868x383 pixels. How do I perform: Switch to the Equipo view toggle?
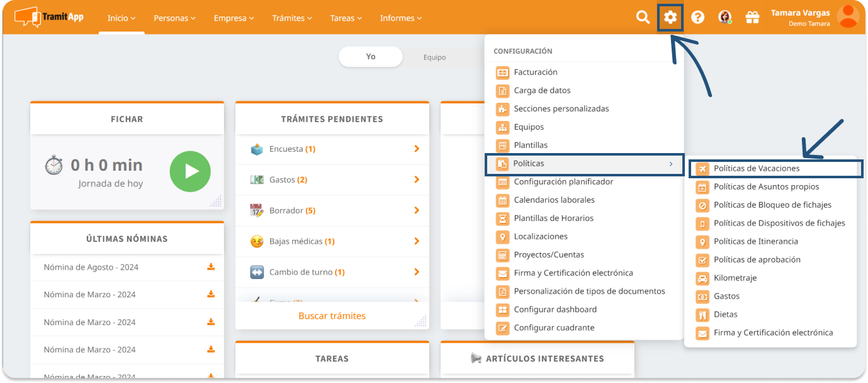coord(434,57)
